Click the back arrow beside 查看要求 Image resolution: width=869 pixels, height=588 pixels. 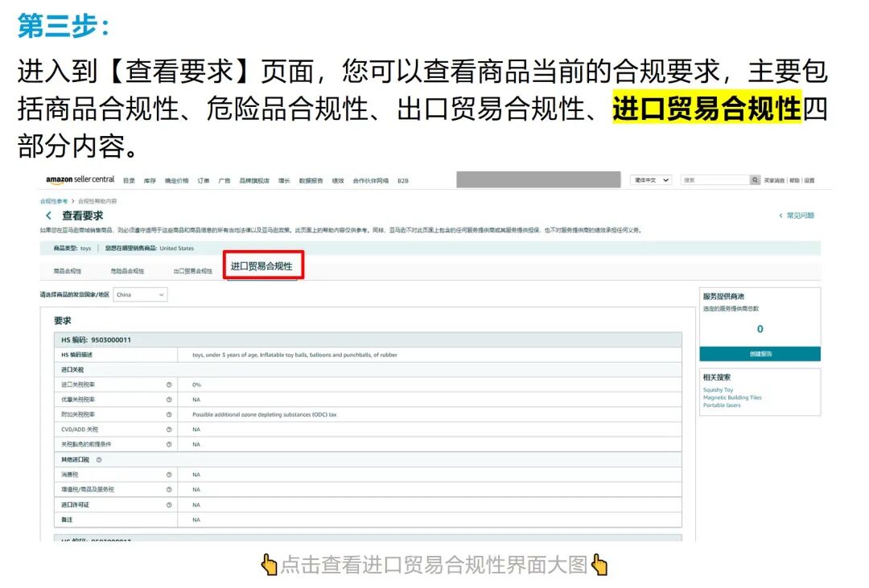(48, 215)
